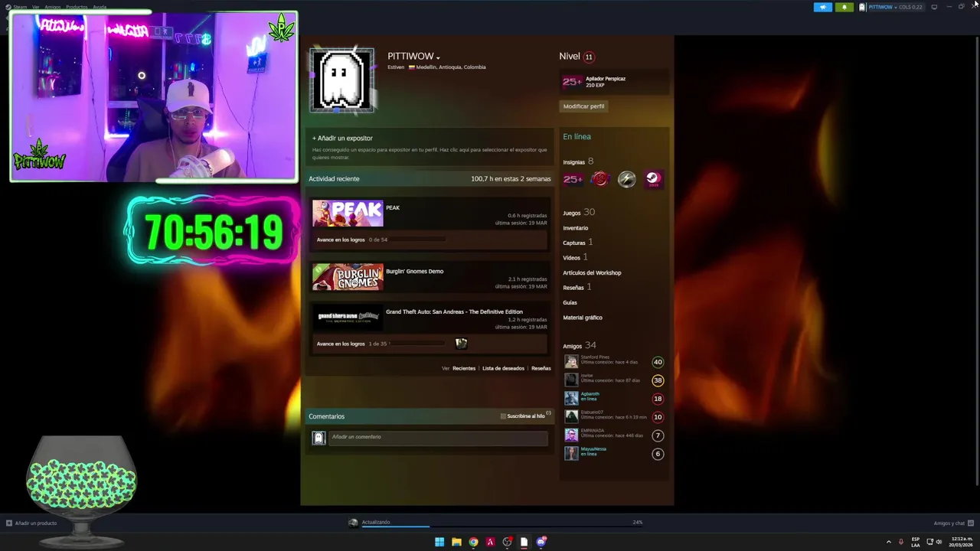Open EMPANADA friend avatar

pos(571,435)
